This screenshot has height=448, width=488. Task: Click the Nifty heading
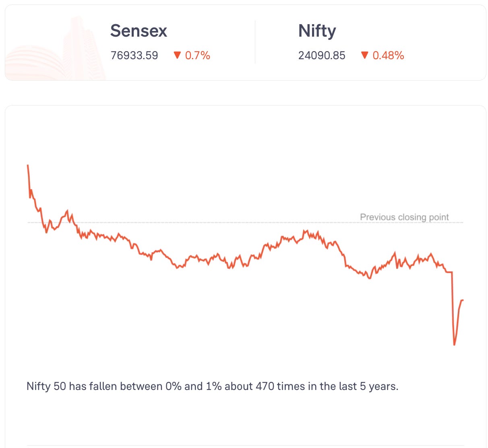click(317, 31)
